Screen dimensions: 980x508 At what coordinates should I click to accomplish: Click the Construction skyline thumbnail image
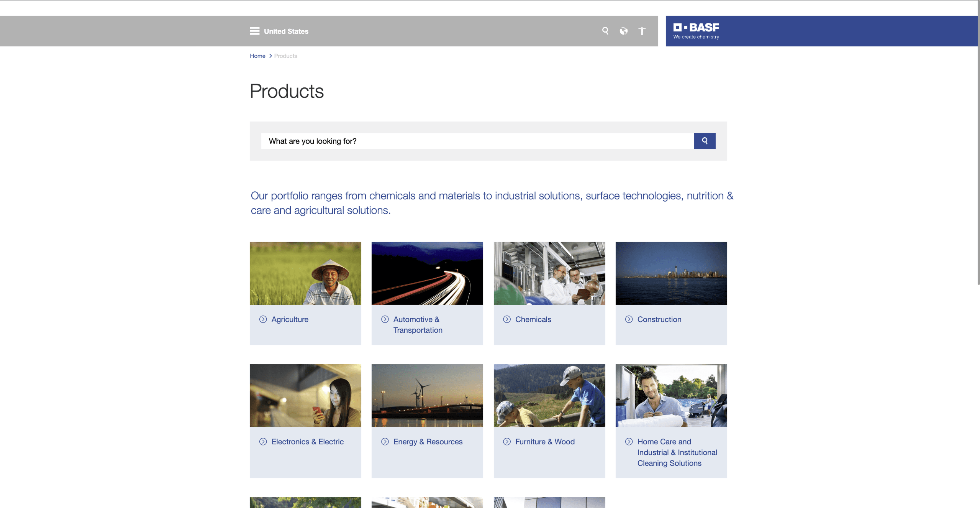tap(671, 273)
